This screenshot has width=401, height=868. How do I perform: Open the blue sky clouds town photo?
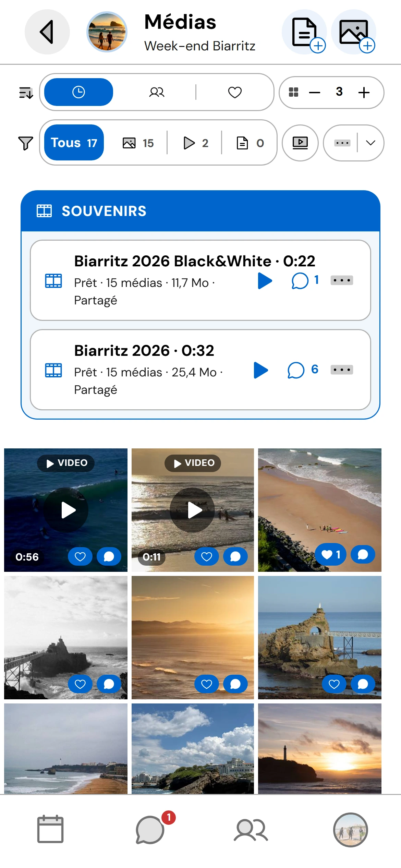coord(193,748)
